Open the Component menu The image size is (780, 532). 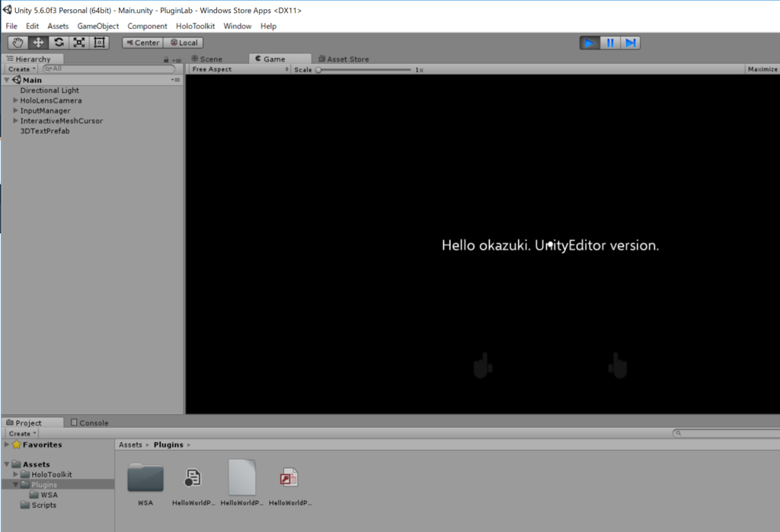(x=147, y=27)
